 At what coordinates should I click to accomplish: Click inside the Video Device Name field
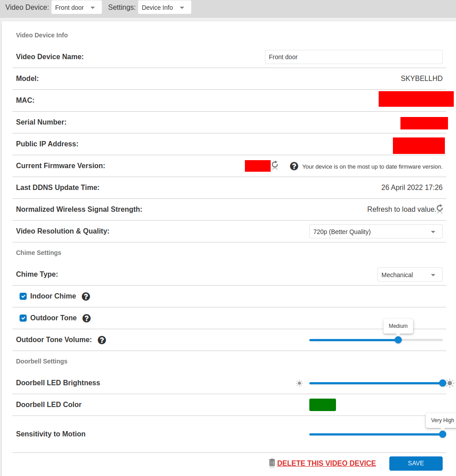(353, 56)
